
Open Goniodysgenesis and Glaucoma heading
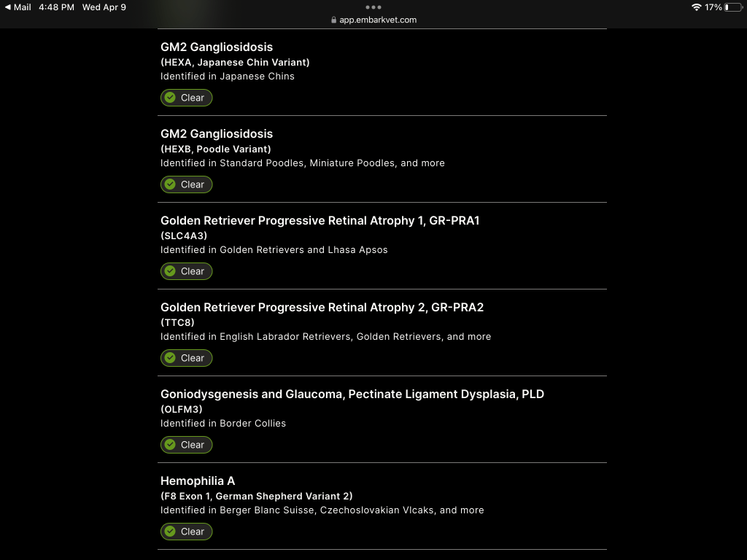click(x=352, y=394)
